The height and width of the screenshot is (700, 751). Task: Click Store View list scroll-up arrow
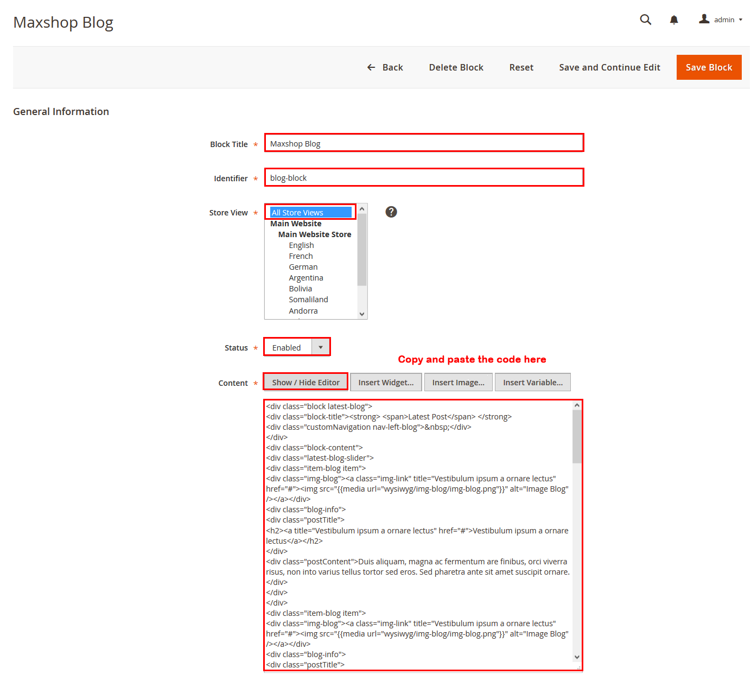pos(362,209)
